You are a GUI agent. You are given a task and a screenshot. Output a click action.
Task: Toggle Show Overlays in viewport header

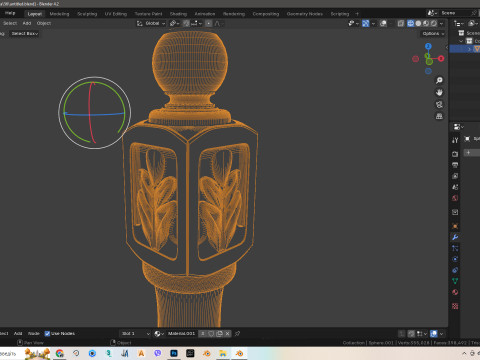coord(383,23)
